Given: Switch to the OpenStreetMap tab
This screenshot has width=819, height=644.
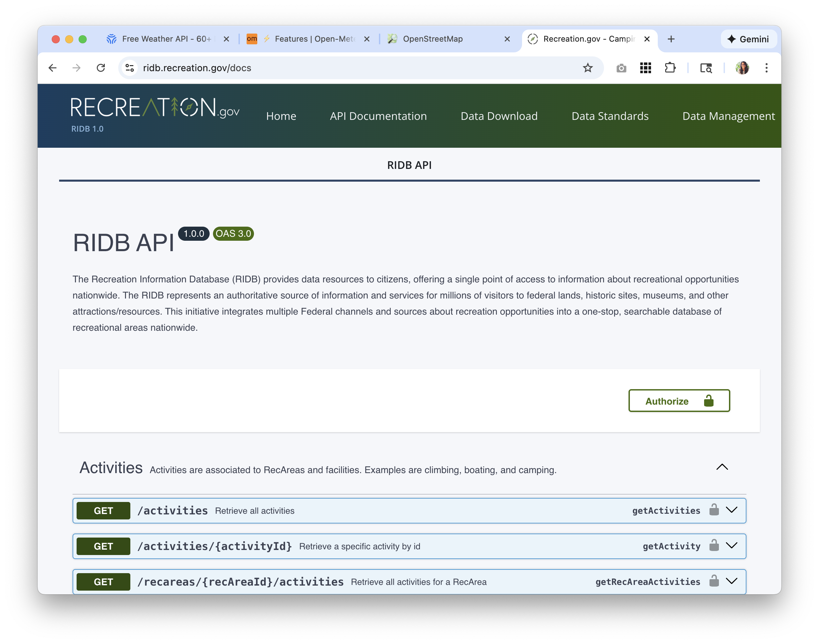Looking at the screenshot, I should 432,39.
